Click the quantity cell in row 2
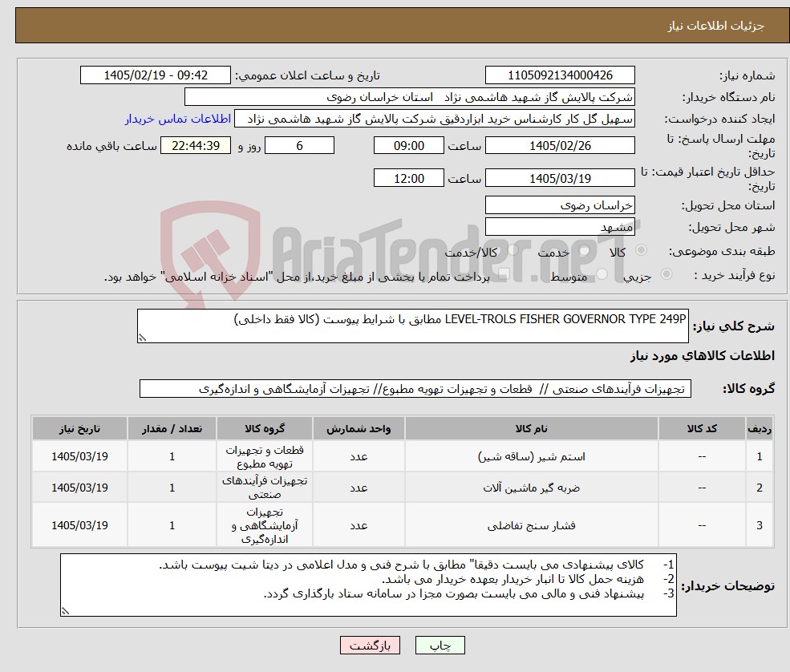Image resolution: width=790 pixels, height=672 pixels. click(x=172, y=488)
